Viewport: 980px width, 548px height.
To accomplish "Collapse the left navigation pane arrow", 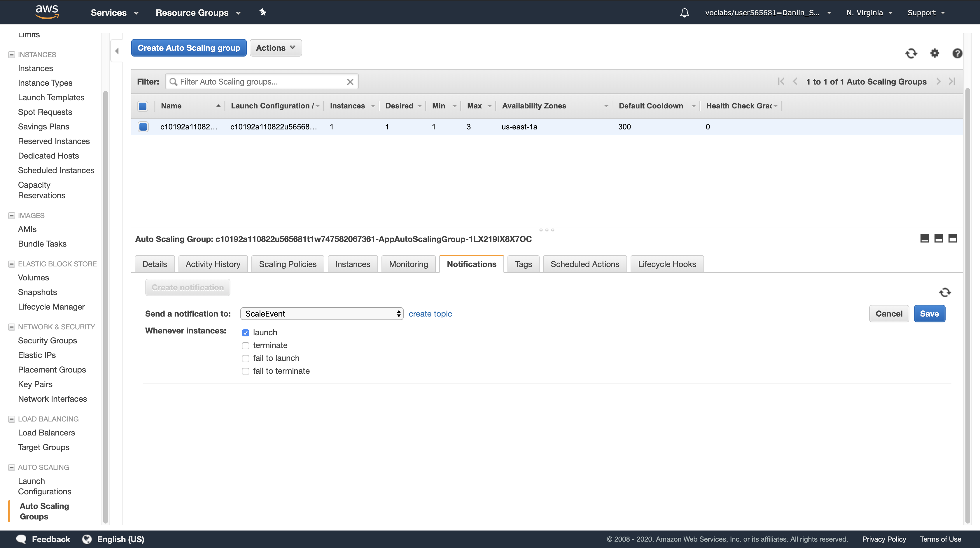I will [117, 51].
